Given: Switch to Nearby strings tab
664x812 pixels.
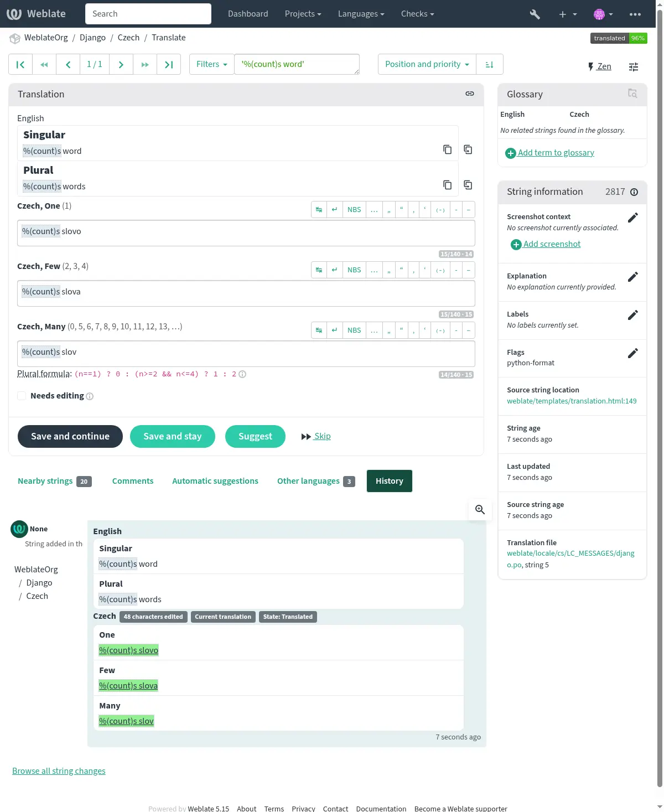Looking at the screenshot, I should coord(55,481).
